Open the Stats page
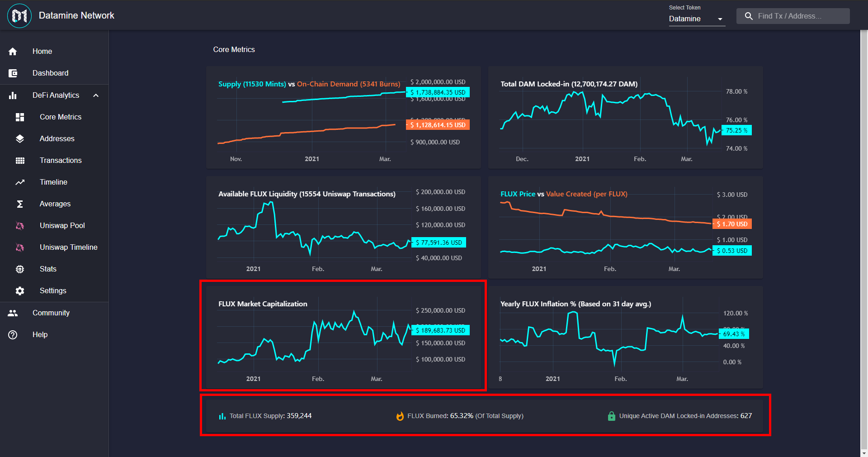The width and height of the screenshot is (868, 457). (x=48, y=269)
